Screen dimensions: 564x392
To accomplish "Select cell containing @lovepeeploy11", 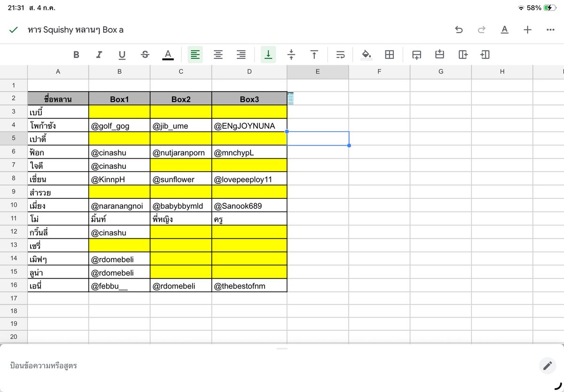I will (x=249, y=179).
